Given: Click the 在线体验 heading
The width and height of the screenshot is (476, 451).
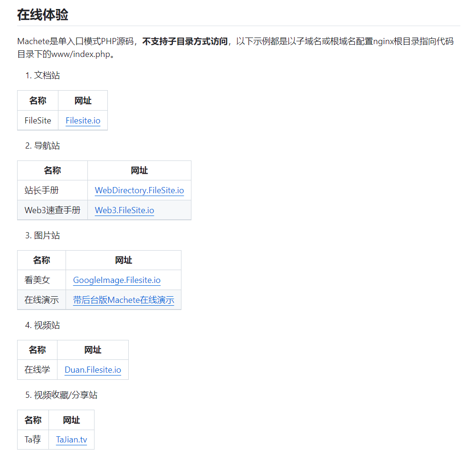Looking at the screenshot, I should pyautogui.click(x=43, y=15).
